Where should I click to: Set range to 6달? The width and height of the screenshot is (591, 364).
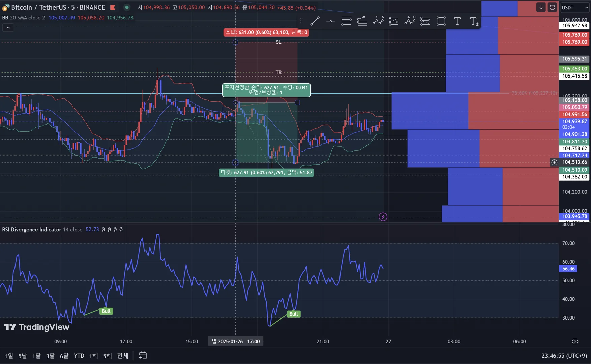point(64,356)
